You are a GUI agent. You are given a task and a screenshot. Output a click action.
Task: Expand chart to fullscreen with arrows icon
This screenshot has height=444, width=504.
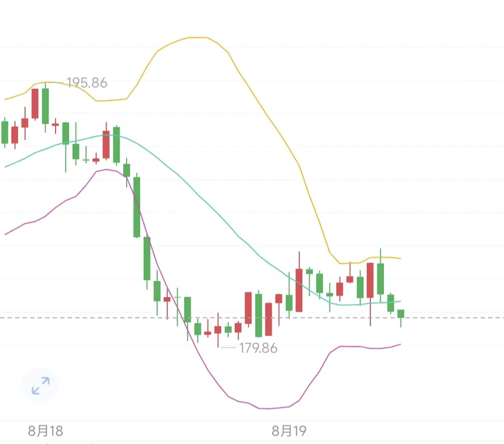click(41, 385)
